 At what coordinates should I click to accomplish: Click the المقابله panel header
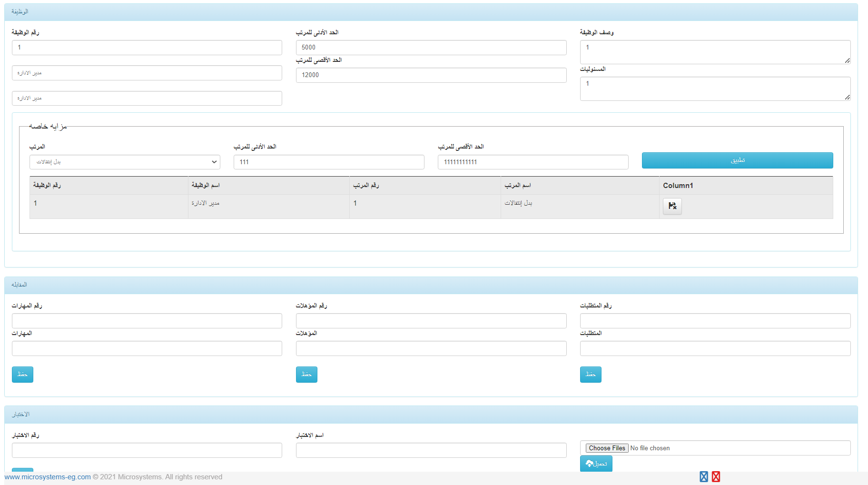click(x=431, y=285)
